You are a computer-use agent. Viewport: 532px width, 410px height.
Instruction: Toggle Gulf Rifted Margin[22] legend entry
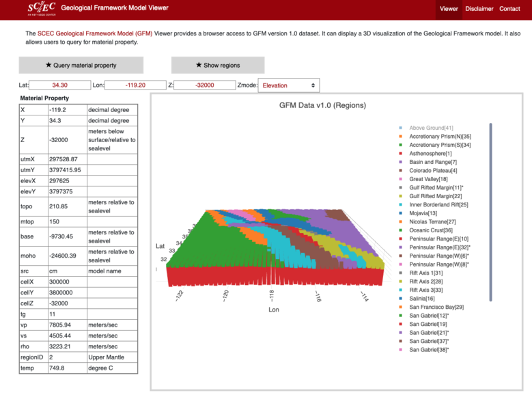point(430,196)
